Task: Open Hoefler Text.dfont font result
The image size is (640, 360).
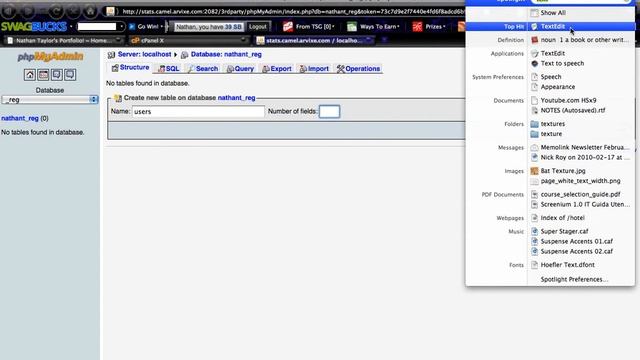Action: click(567, 265)
